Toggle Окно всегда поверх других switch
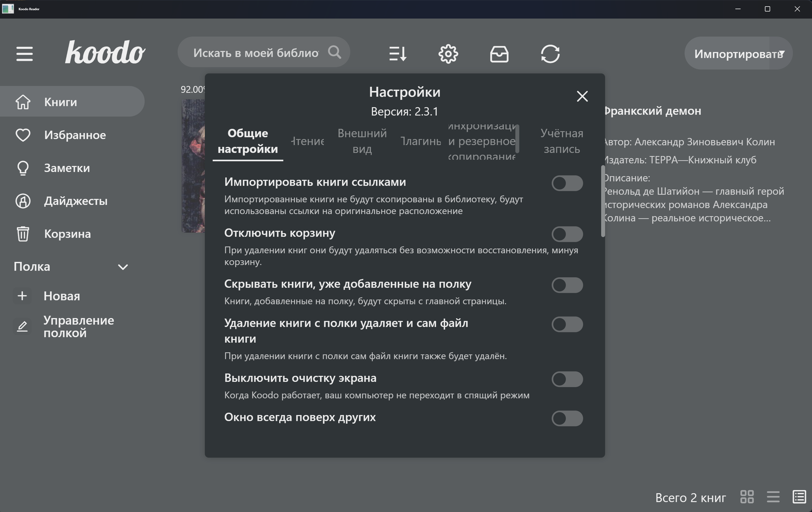The image size is (812, 512). click(567, 418)
